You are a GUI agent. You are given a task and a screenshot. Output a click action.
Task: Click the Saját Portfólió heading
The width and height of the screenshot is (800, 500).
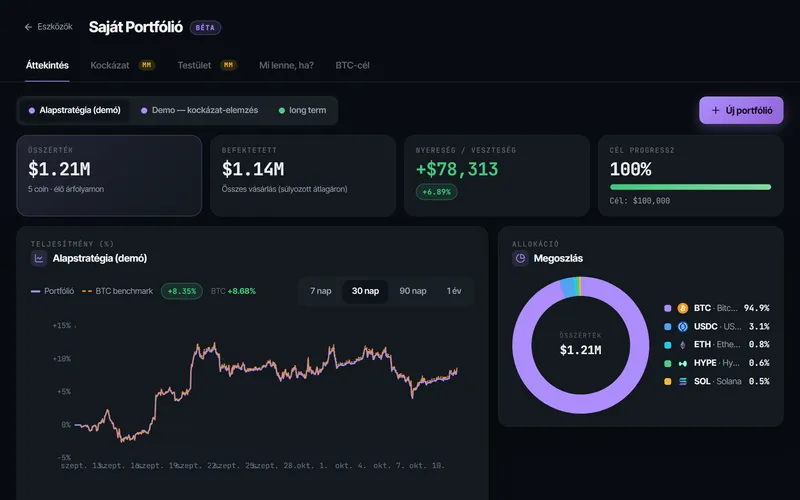(136, 27)
